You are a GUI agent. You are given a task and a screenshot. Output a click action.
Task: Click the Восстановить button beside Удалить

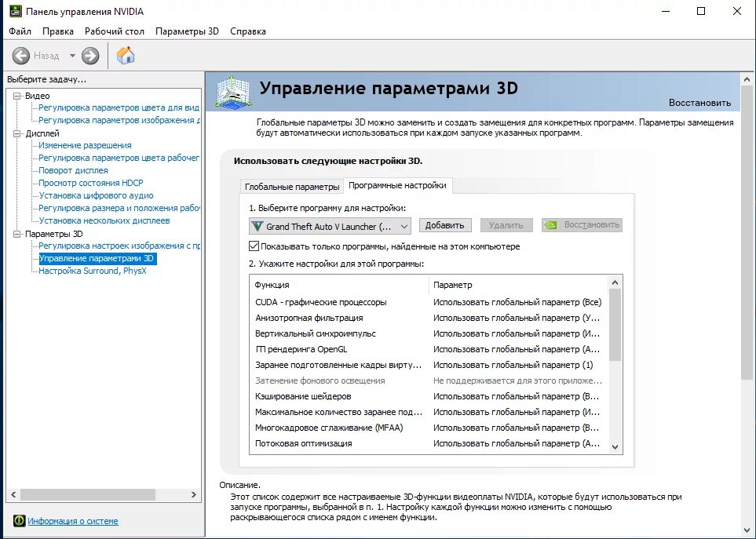(582, 225)
